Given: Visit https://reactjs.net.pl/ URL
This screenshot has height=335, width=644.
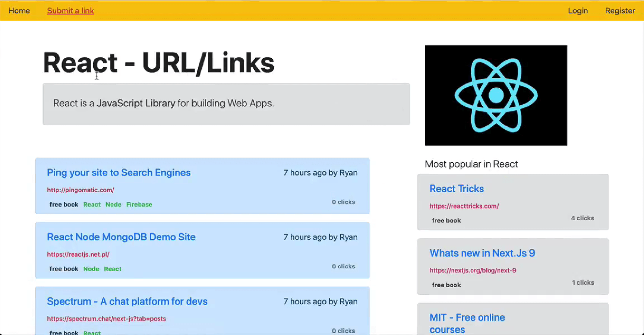Looking at the screenshot, I should [x=78, y=255].
